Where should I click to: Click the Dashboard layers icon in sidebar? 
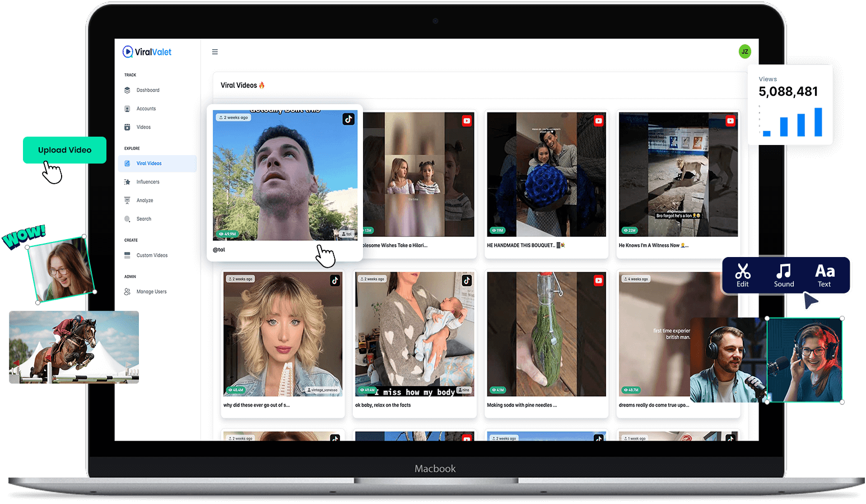tap(127, 90)
